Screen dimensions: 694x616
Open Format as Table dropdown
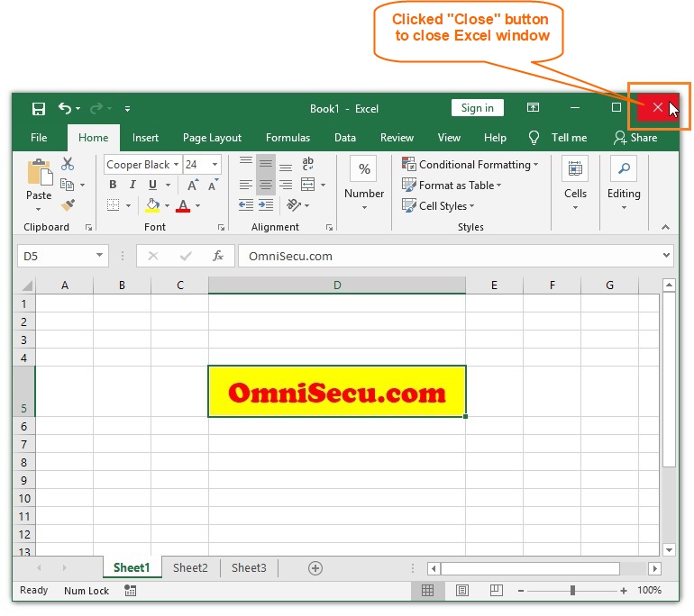point(452,186)
